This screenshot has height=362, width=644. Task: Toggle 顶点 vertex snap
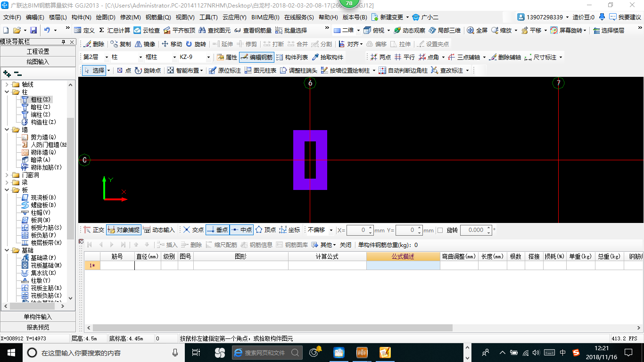click(x=265, y=230)
